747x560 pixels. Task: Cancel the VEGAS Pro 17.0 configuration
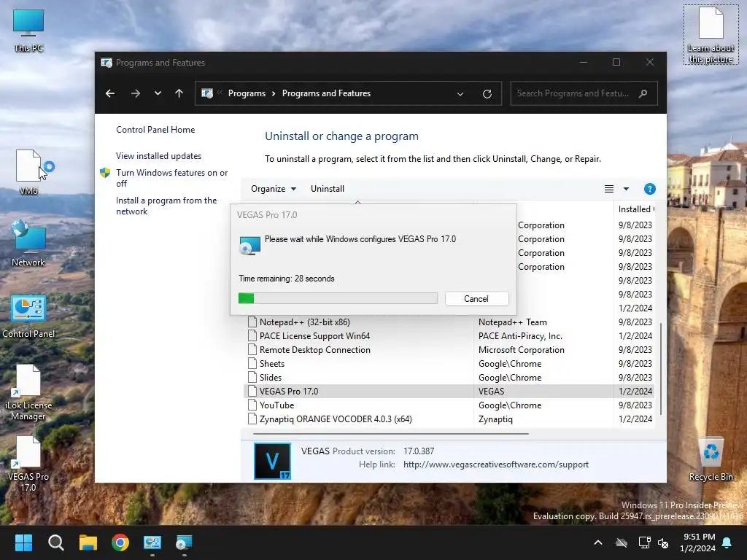click(476, 298)
